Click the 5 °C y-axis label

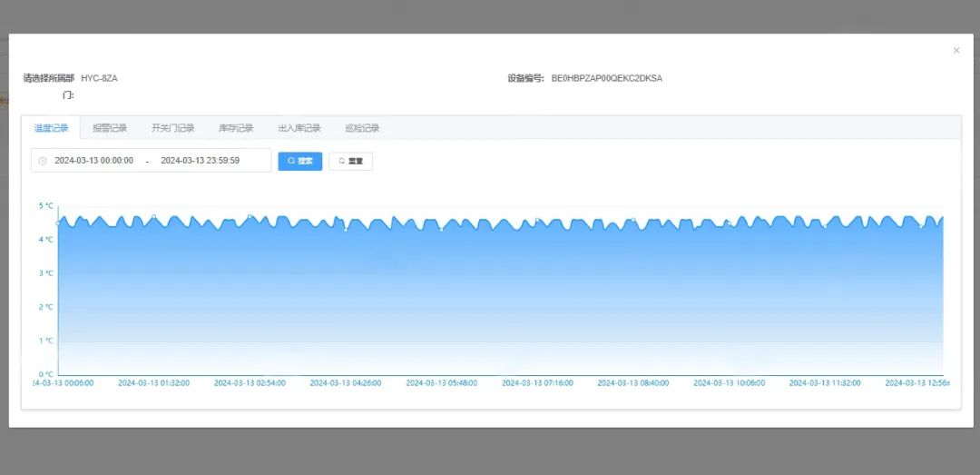point(47,205)
